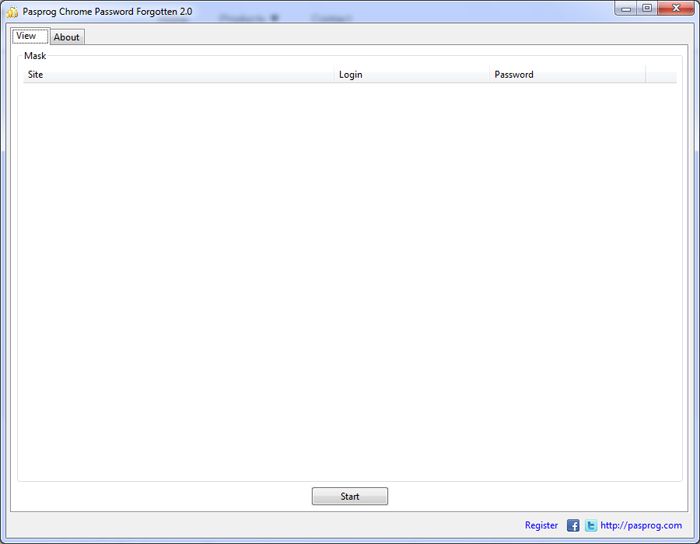
Task: Sort by the Login column header
Action: pyautogui.click(x=412, y=75)
